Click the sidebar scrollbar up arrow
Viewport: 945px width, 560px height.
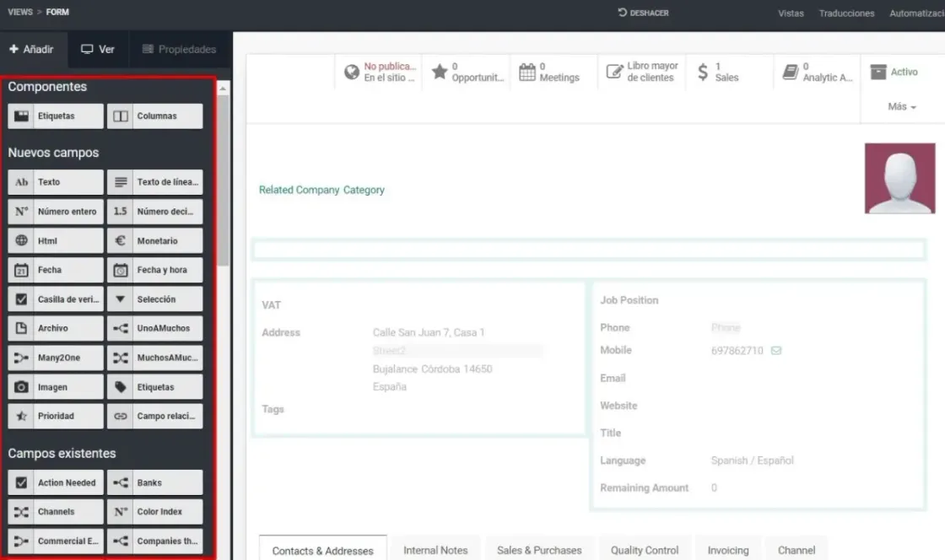tap(223, 89)
